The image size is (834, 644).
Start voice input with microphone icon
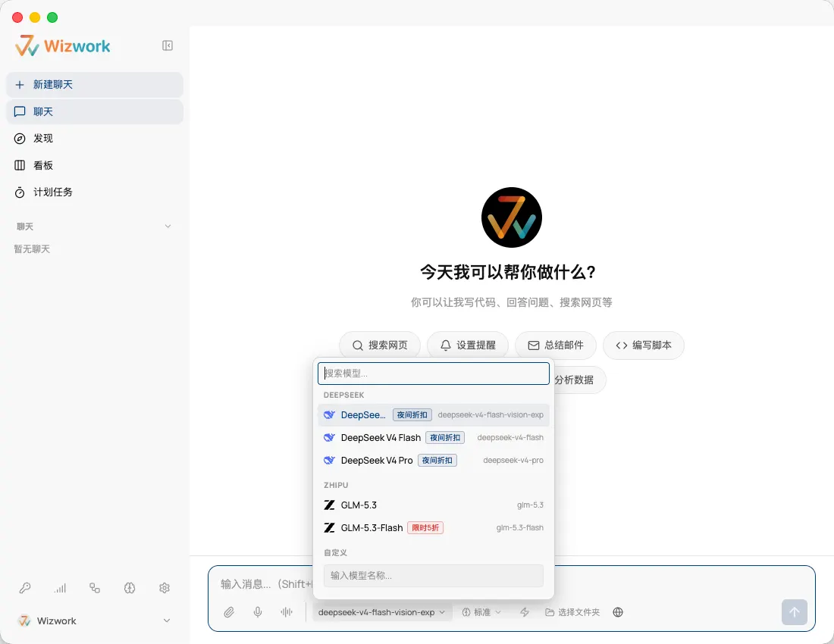[258, 612]
